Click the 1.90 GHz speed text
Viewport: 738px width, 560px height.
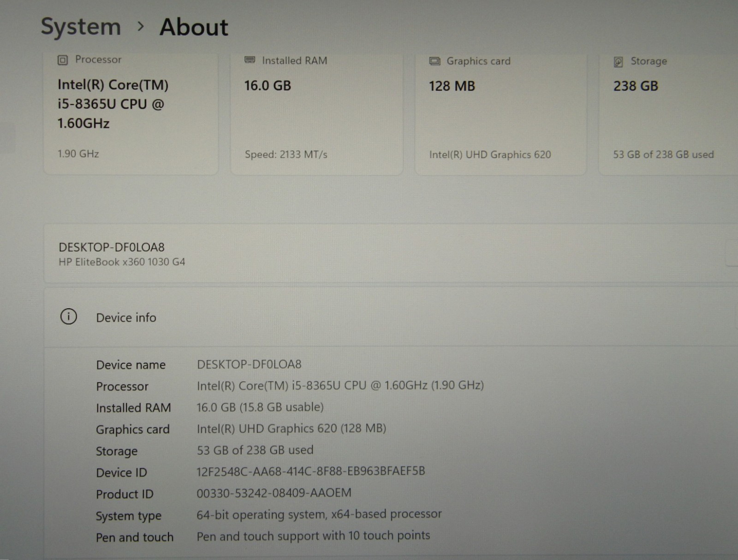[x=78, y=154]
